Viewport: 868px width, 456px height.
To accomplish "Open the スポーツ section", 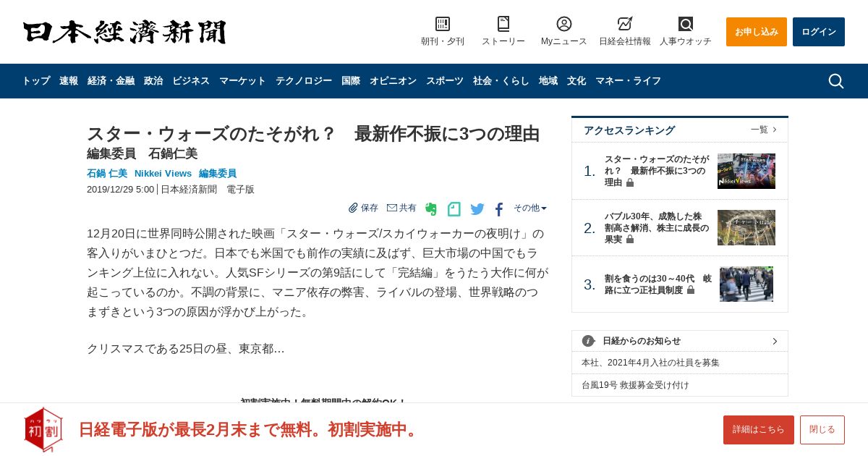I will [x=445, y=81].
